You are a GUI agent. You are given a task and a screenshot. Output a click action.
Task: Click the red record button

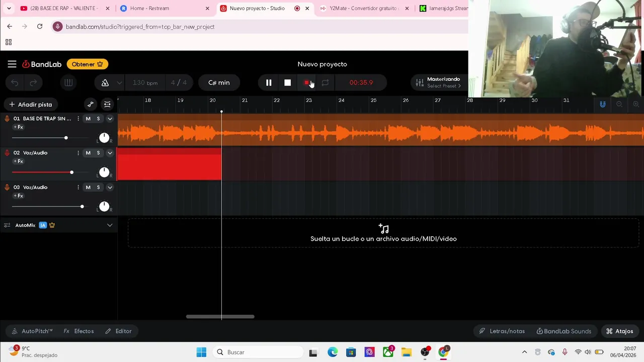click(306, 82)
